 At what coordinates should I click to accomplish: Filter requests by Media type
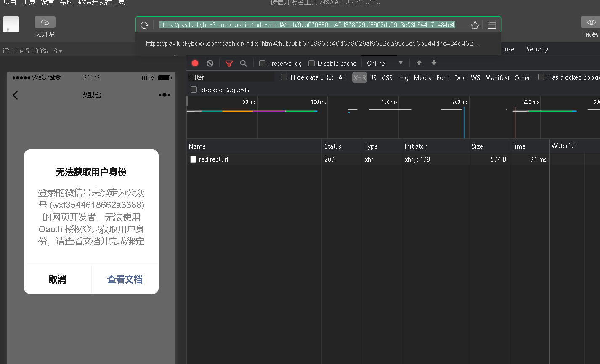[422, 78]
